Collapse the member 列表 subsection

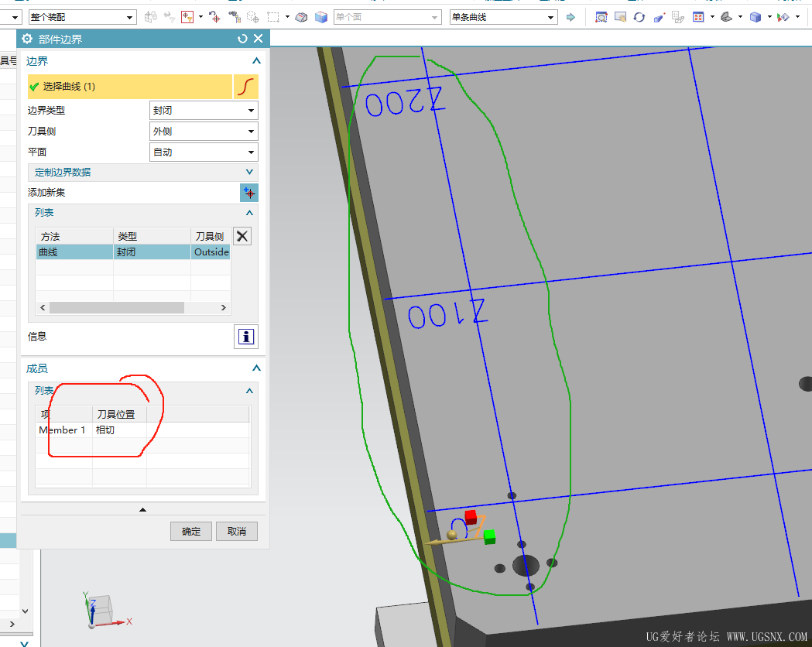249,391
